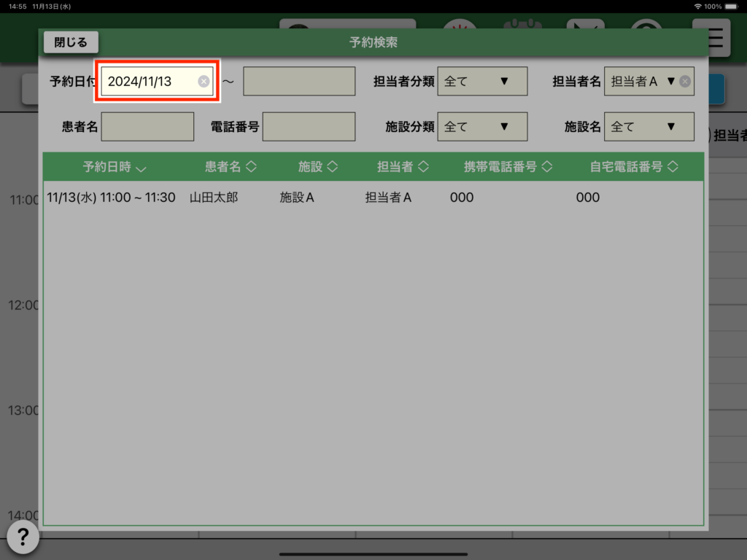
Task: Sort results by 携帯電話番号 column icon
Action: [546, 167]
